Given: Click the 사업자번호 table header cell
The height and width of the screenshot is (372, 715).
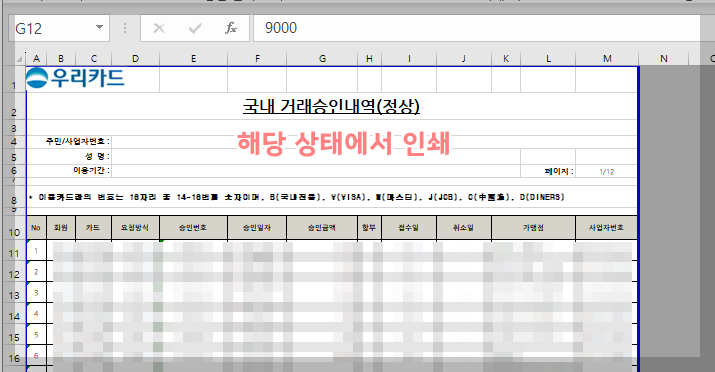Looking at the screenshot, I should pyautogui.click(x=606, y=228).
